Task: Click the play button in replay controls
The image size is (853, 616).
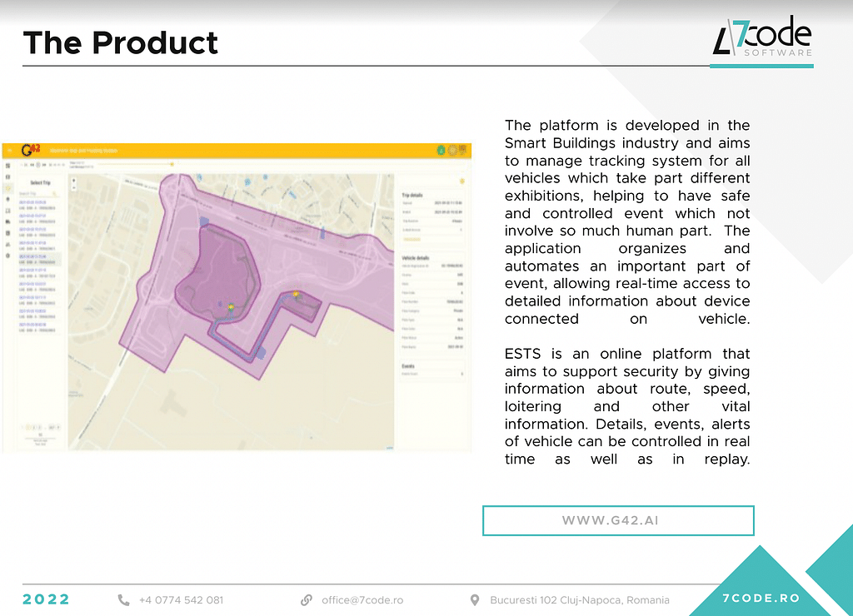Action: point(37,165)
